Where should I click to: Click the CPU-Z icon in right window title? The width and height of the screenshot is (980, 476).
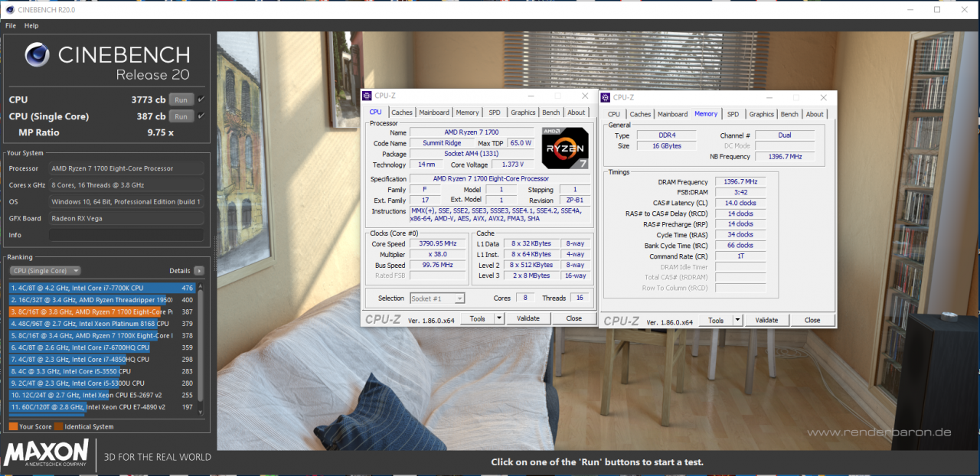point(606,97)
